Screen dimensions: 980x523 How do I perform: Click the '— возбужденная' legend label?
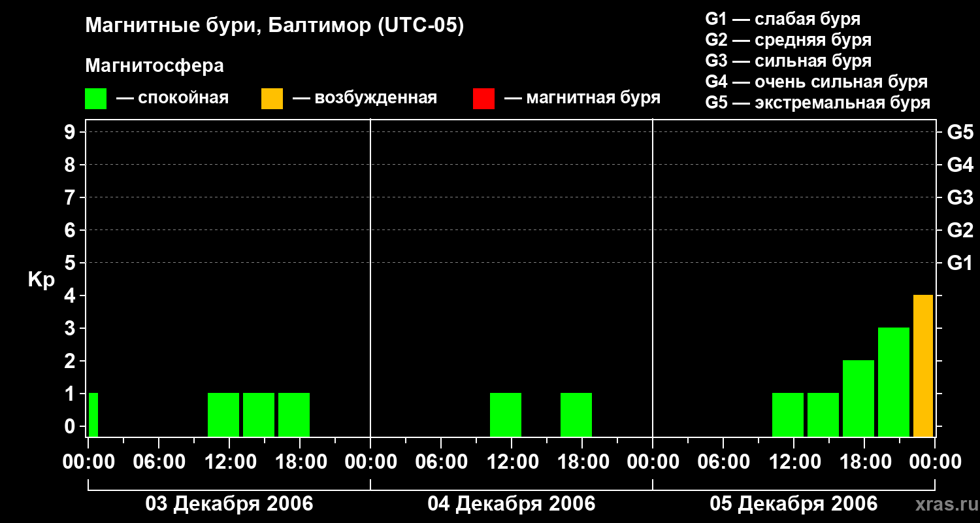coord(365,98)
